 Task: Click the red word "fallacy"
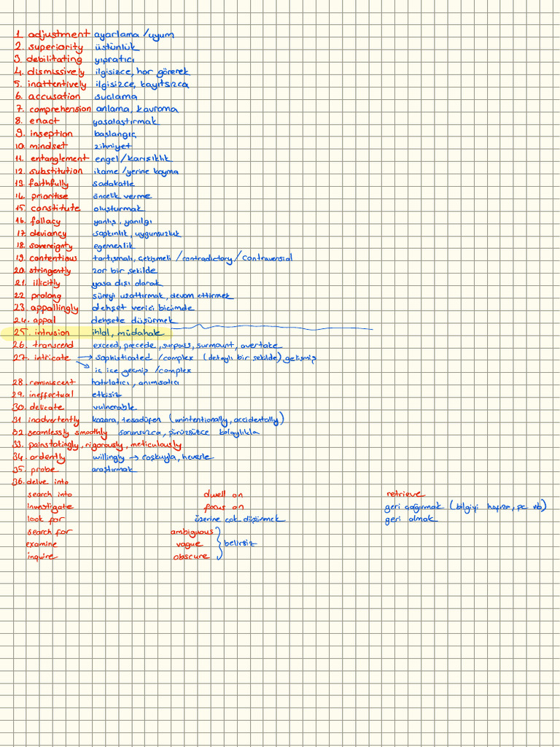(44, 222)
